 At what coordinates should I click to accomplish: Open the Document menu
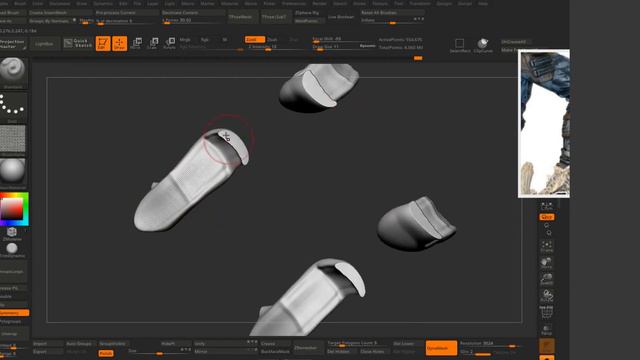(60, 3)
